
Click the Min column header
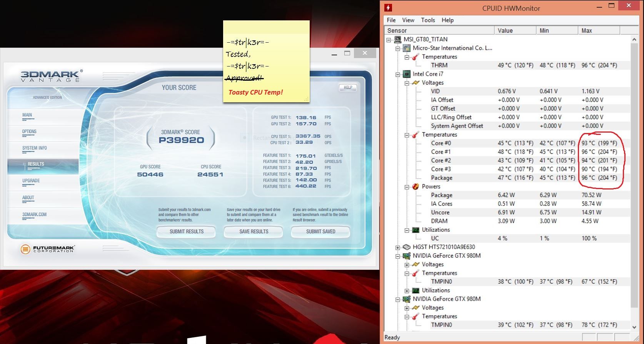[x=557, y=30]
